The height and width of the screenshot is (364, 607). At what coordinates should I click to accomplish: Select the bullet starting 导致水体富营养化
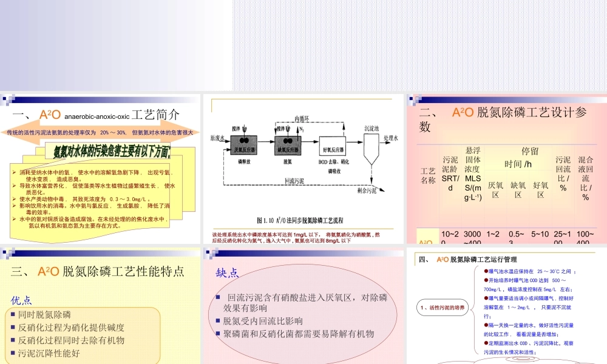coord(93,189)
